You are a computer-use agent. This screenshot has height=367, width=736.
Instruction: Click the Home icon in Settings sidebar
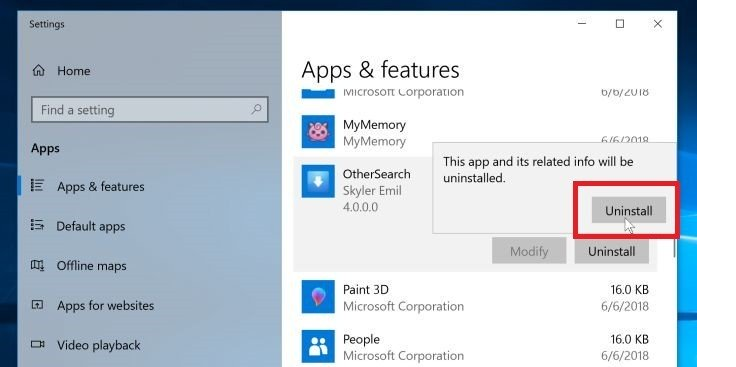click(x=38, y=71)
